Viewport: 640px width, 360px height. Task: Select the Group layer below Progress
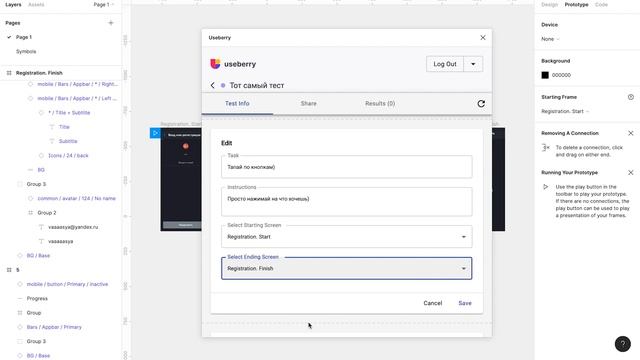pyautogui.click(x=34, y=313)
